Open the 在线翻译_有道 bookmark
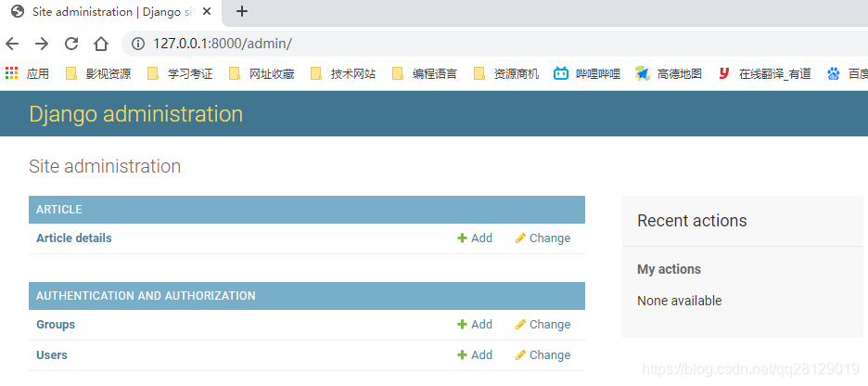The height and width of the screenshot is (386, 868). [764, 73]
